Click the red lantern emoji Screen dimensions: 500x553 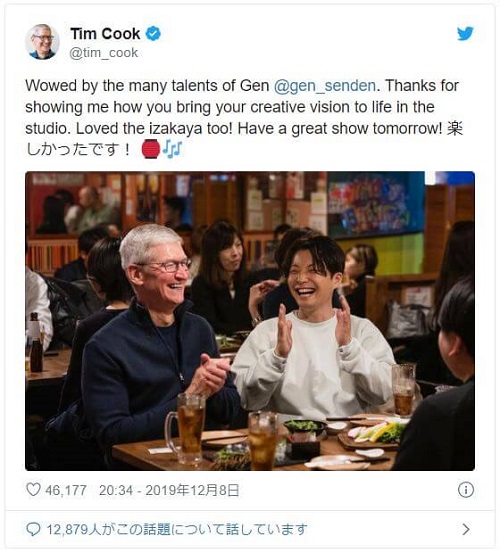coord(151,149)
